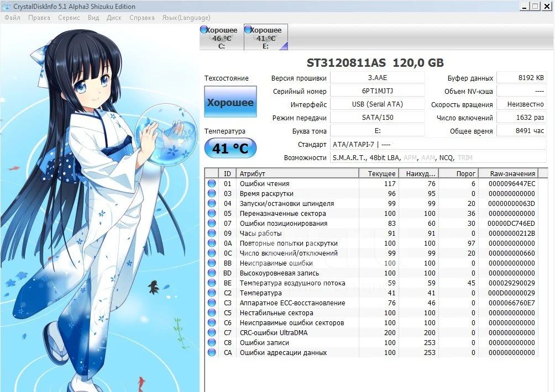This screenshot has width=555, height=392.
Task: Click the status icon for Неисправимые ошибки row BB
Action: coord(212,263)
